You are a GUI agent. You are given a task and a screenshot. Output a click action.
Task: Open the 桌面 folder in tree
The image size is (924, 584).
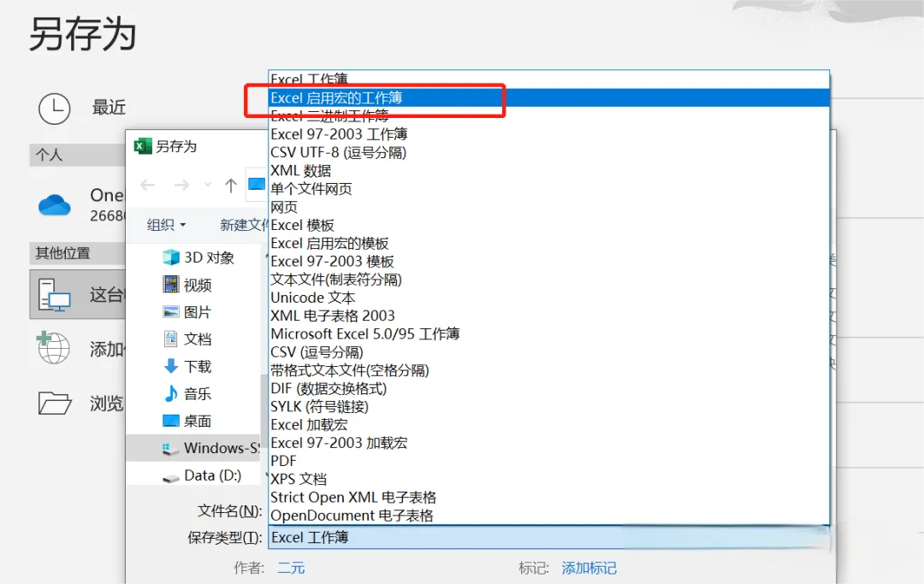pyautogui.click(x=187, y=421)
